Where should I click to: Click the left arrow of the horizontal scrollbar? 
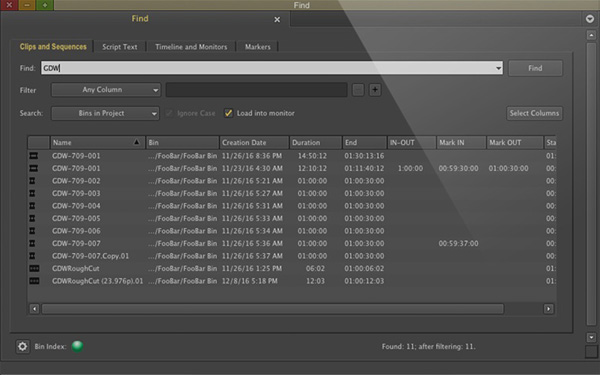[34, 309]
